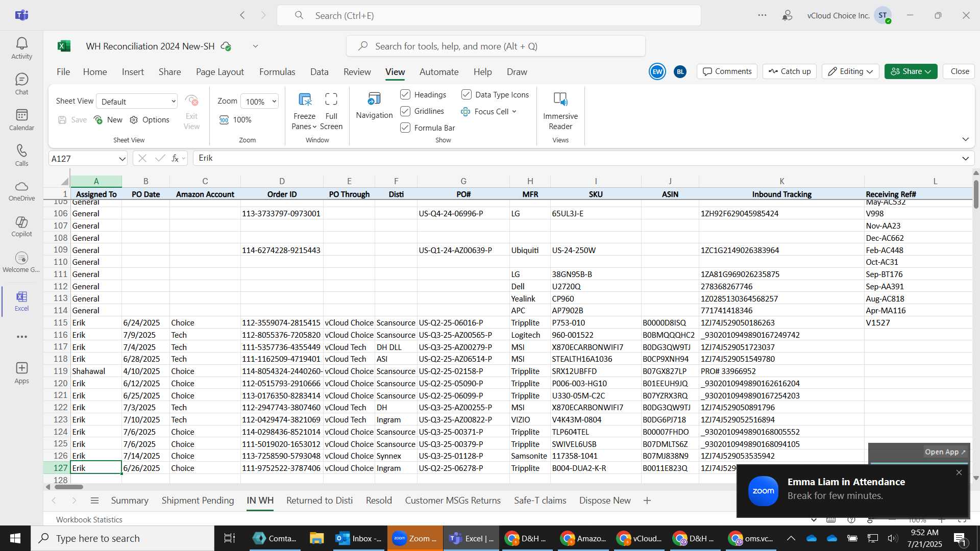Click the Freeze Panes icon
Screen dimensions: 980x551
click(305, 99)
